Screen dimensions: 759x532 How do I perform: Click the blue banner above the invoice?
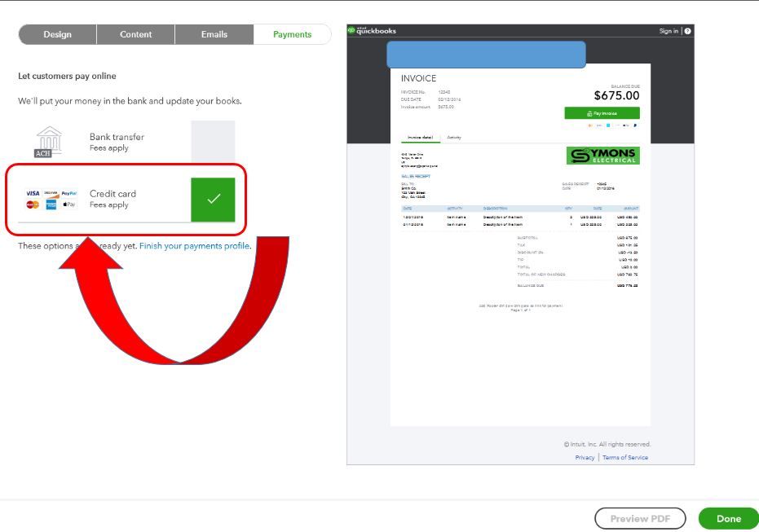pos(486,54)
